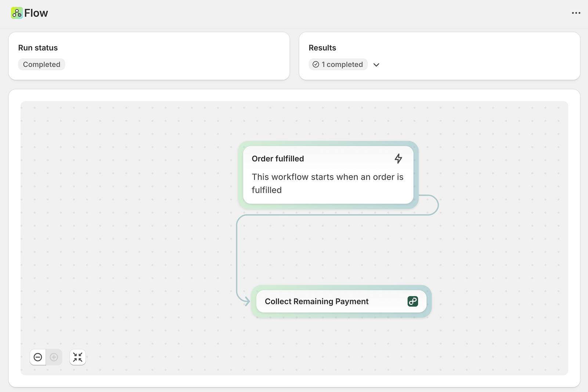Image resolution: width=588 pixels, height=392 pixels.
Task: Zoom out using the minus icon
Action: pos(38,357)
